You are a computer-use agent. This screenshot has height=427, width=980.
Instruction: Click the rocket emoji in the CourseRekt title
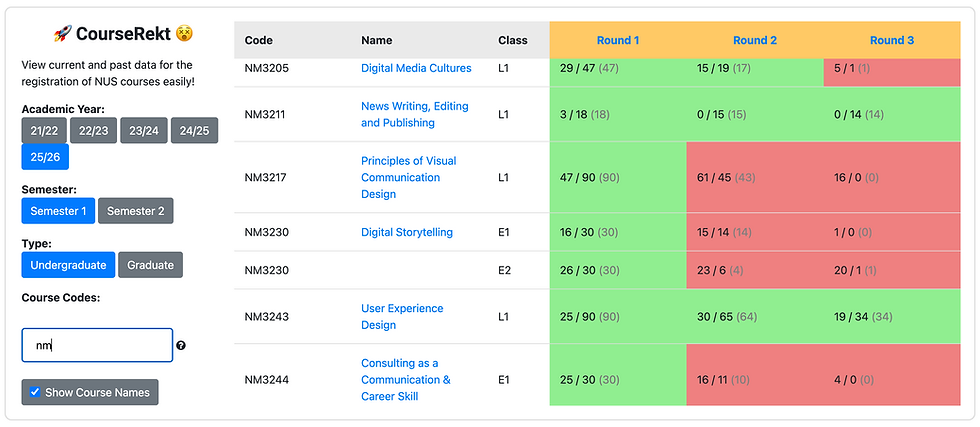click(62, 33)
